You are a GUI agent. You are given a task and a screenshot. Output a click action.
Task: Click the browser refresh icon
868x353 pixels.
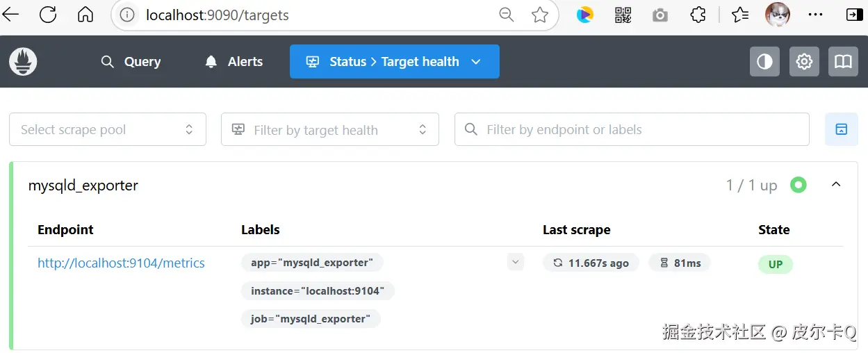pyautogui.click(x=48, y=15)
